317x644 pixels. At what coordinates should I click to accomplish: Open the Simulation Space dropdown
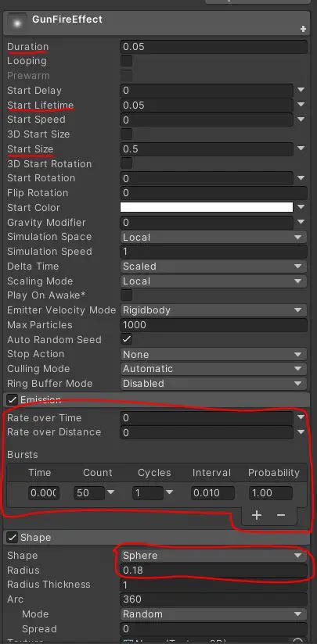(214, 237)
